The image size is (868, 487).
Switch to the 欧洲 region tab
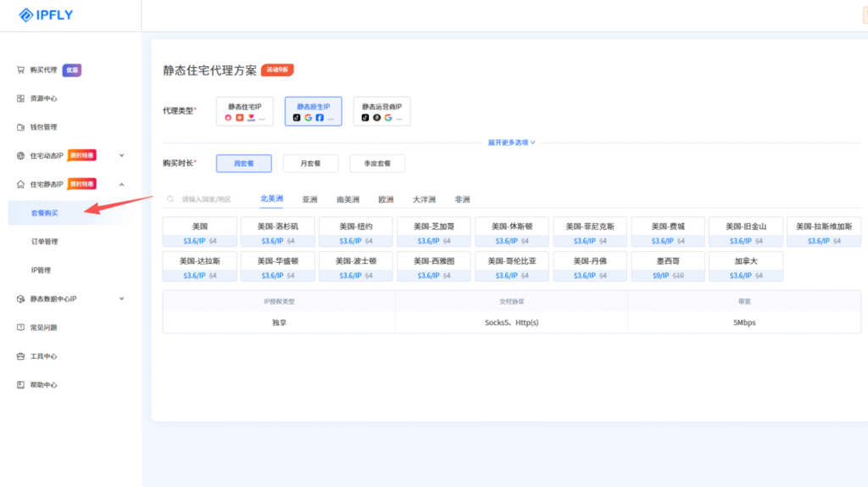(x=386, y=199)
